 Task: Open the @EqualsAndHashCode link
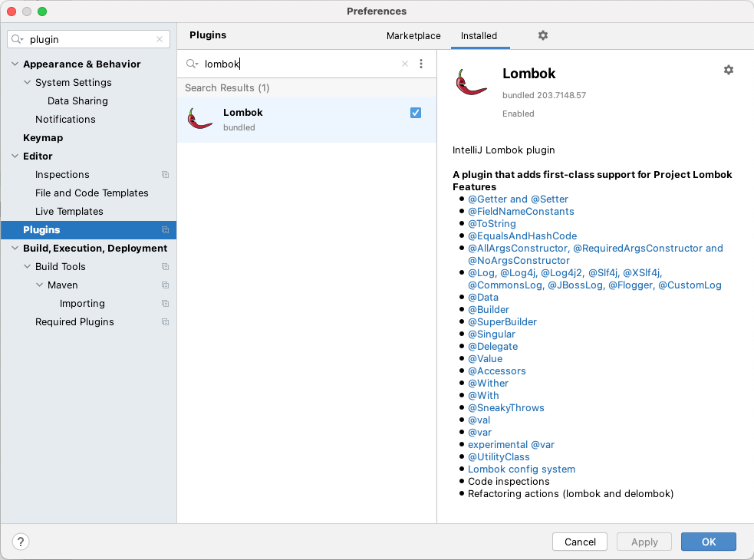pos(522,236)
